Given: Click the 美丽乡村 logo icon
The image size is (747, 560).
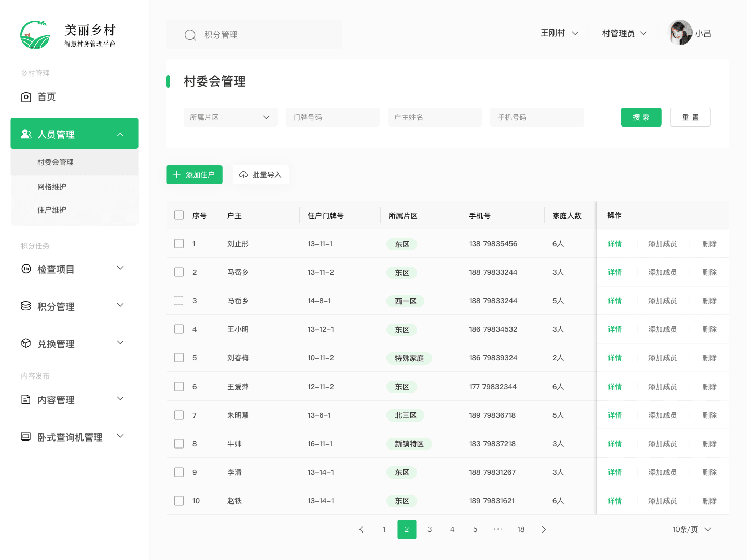Looking at the screenshot, I should (x=35, y=35).
